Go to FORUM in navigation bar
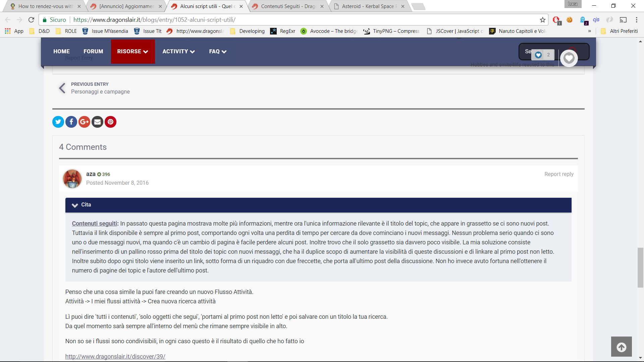 tap(93, 52)
